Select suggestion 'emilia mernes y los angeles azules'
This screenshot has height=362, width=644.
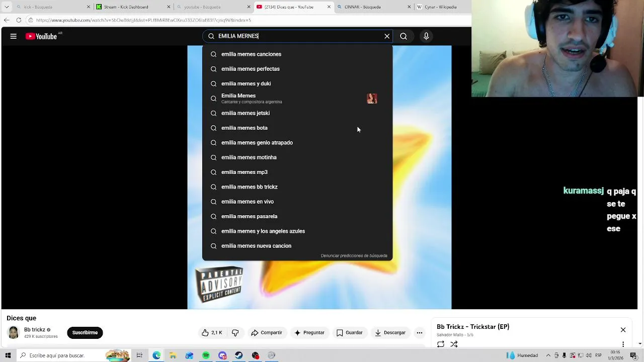click(x=297, y=231)
